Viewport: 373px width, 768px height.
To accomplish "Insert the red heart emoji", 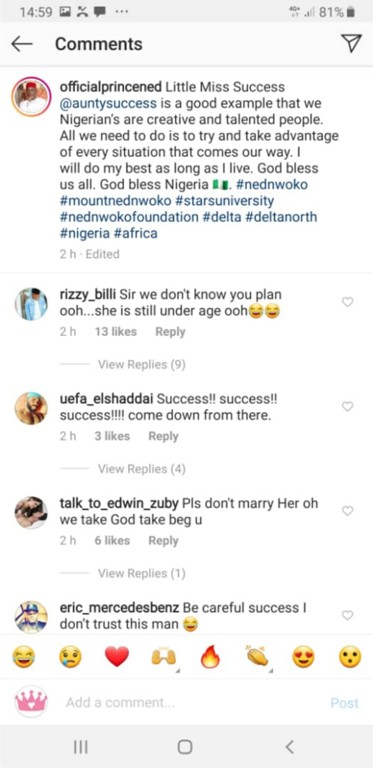I will click(117, 657).
